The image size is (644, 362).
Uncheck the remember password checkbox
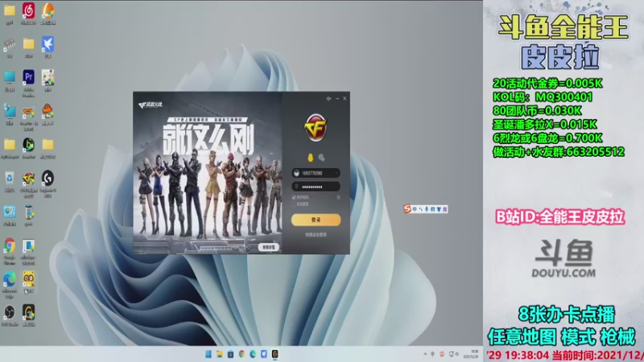click(294, 197)
